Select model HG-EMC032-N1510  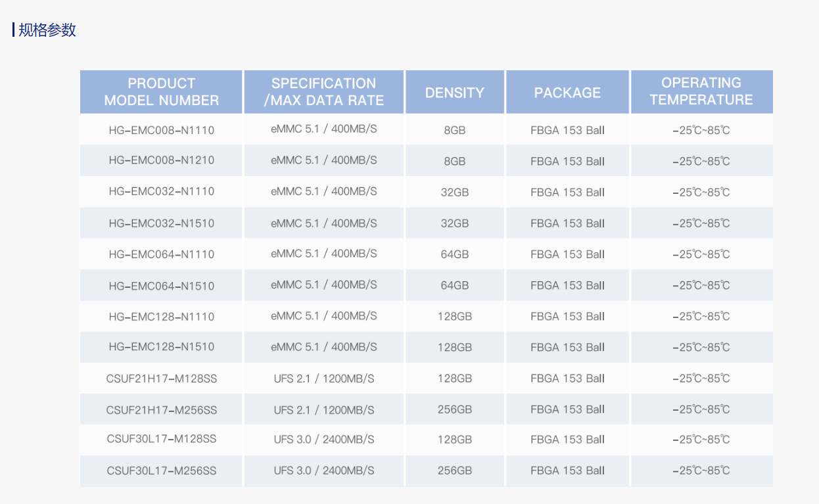click(x=162, y=223)
